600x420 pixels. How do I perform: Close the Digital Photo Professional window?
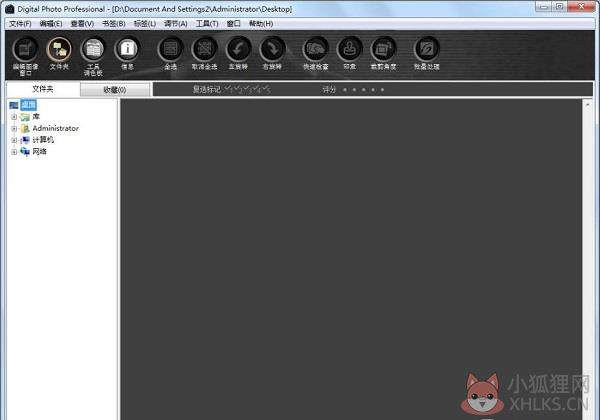tap(581, 7)
